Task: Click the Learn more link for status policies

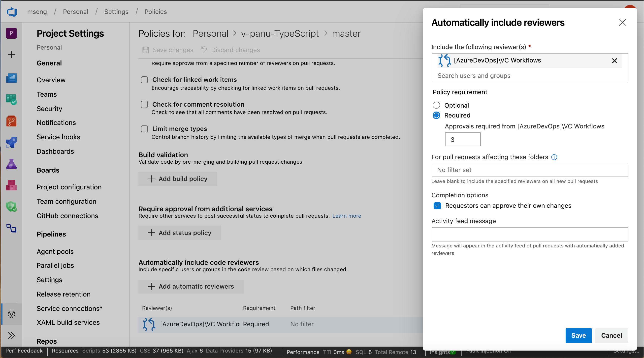Action: 347,216
